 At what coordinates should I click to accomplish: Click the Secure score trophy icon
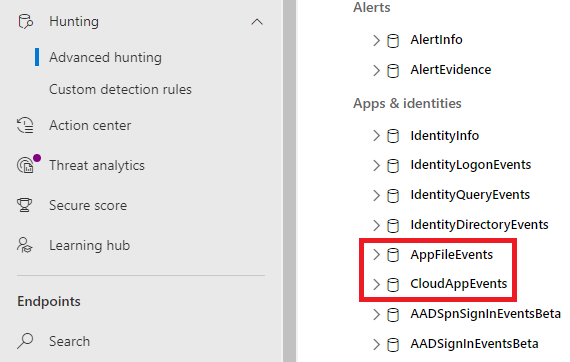pyautogui.click(x=25, y=205)
